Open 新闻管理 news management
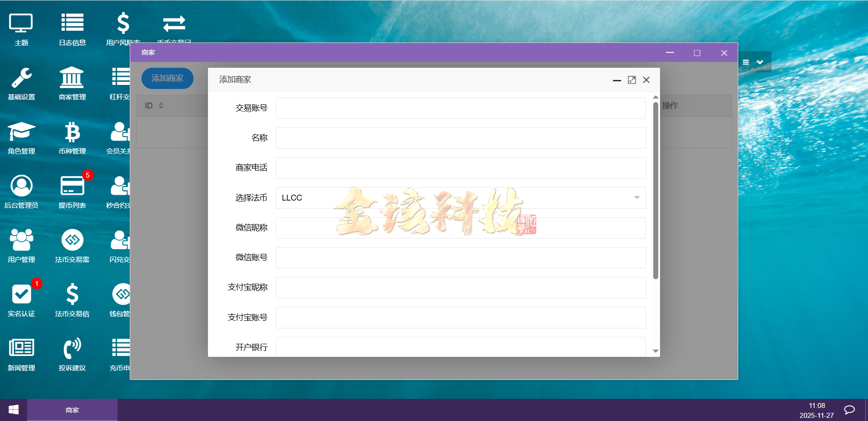The width and height of the screenshot is (868, 421). [x=21, y=355]
